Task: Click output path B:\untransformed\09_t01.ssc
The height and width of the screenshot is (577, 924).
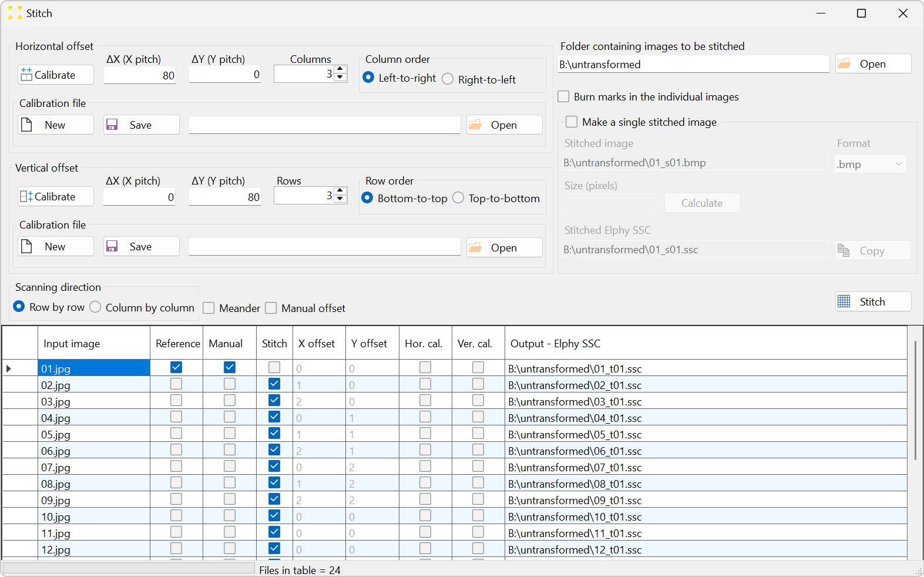Action: 706,500
